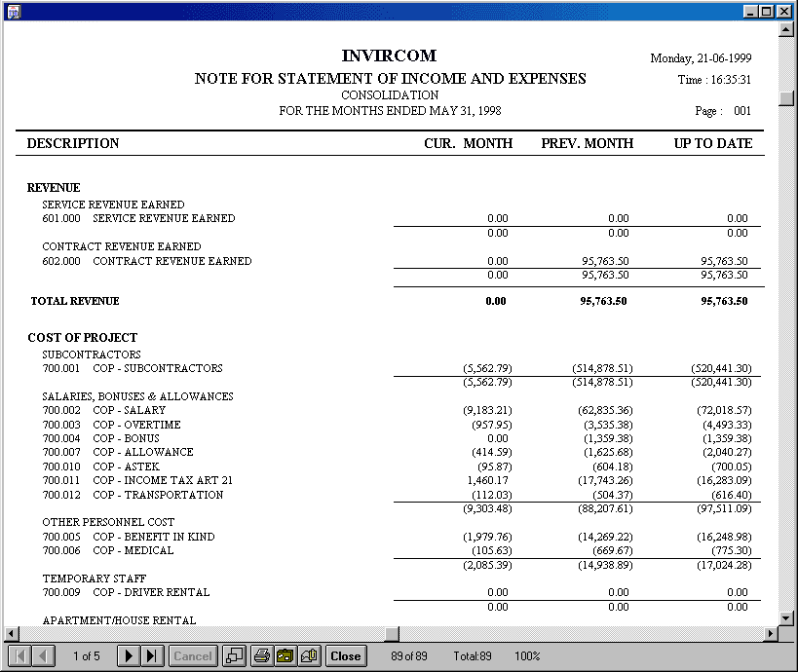The height and width of the screenshot is (672, 798).
Task: Click 700.012 COP - TRANSPORTATION row
Action: tap(397, 495)
